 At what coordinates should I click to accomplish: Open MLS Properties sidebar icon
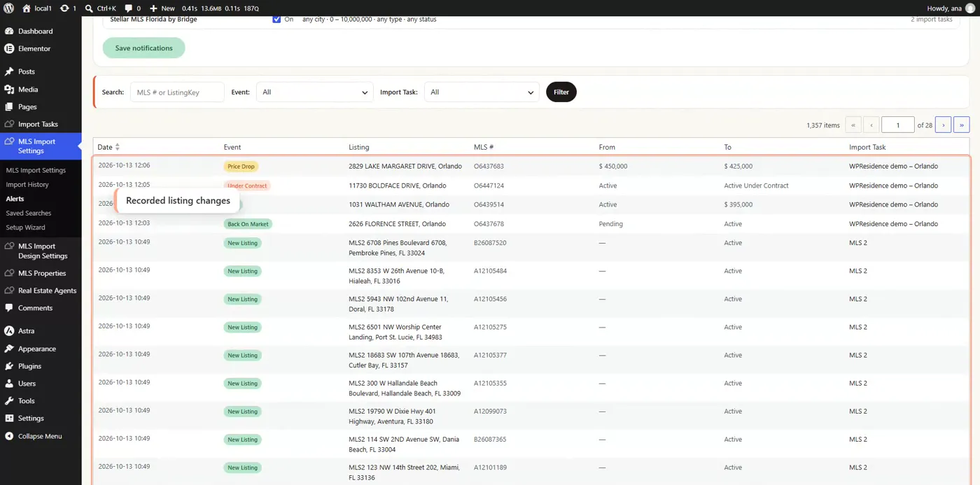point(9,273)
